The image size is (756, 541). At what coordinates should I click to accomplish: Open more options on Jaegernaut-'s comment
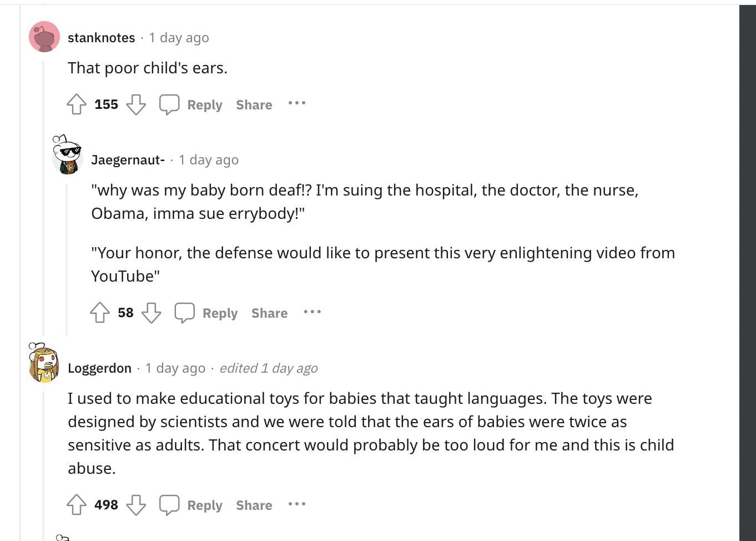(x=312, y=312)
